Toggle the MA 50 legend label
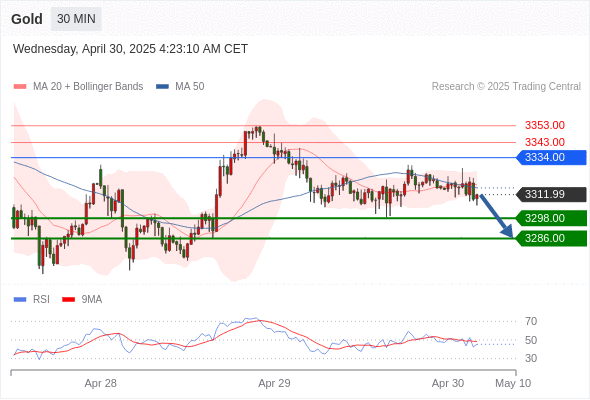Screen dimensions: 590x400 (x=190, y=87)
